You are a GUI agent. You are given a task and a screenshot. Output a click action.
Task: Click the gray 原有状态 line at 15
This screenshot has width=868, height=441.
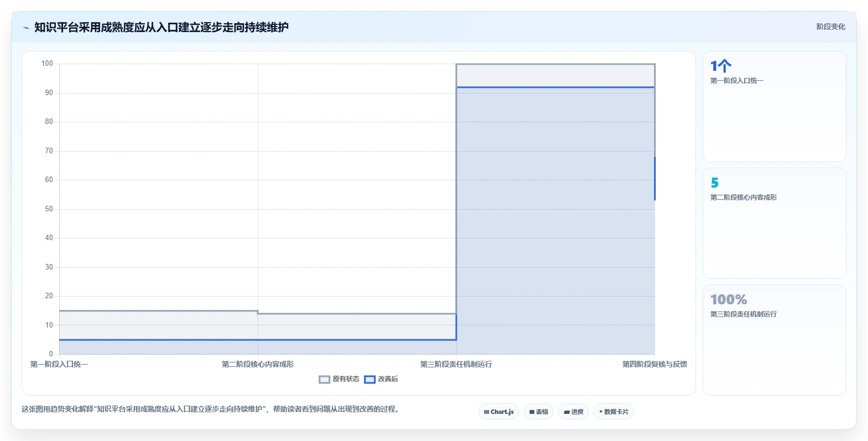pos(159,311)
